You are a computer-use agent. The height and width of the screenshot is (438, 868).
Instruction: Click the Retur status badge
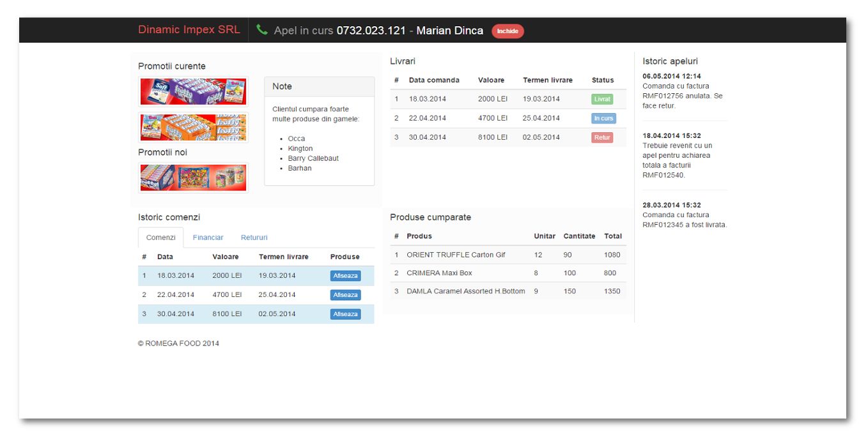coord(601,137)
